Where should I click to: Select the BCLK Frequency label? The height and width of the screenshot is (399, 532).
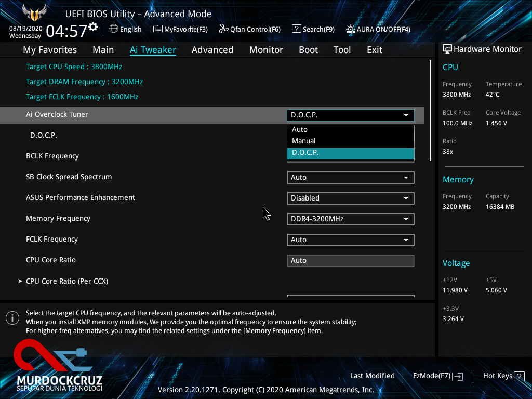52,156
